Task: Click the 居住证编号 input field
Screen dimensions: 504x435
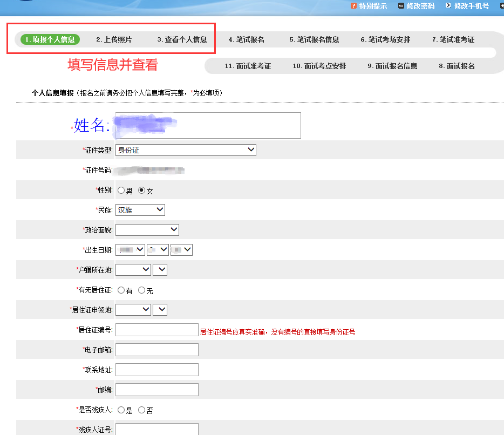Action: [156, 329]
